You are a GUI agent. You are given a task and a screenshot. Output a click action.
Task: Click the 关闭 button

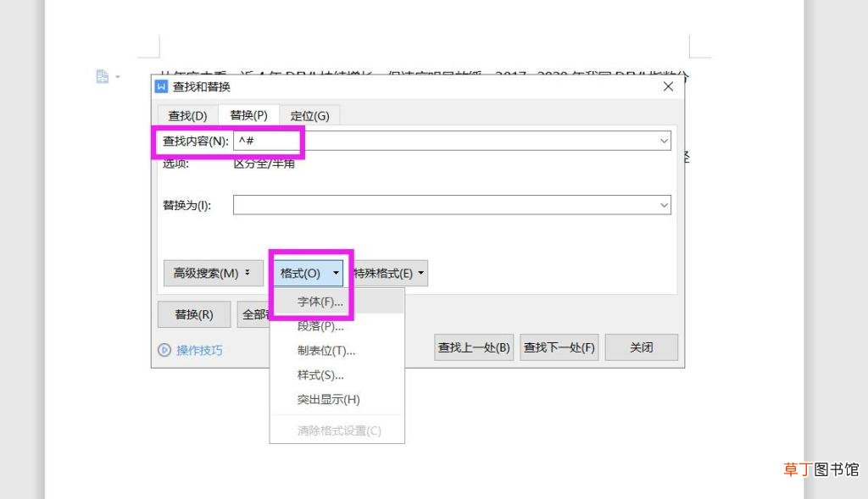(642, 347)
